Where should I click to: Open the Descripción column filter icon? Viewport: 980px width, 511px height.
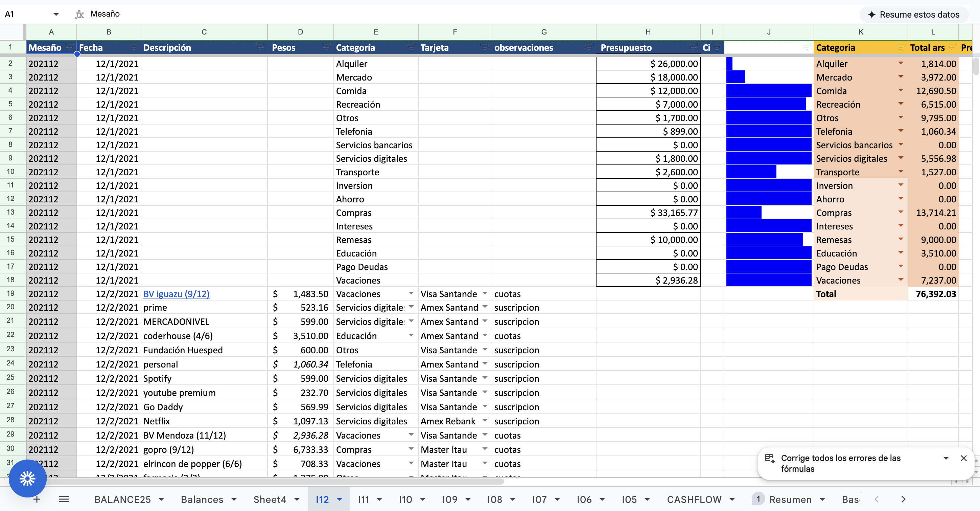pos(260,47)
